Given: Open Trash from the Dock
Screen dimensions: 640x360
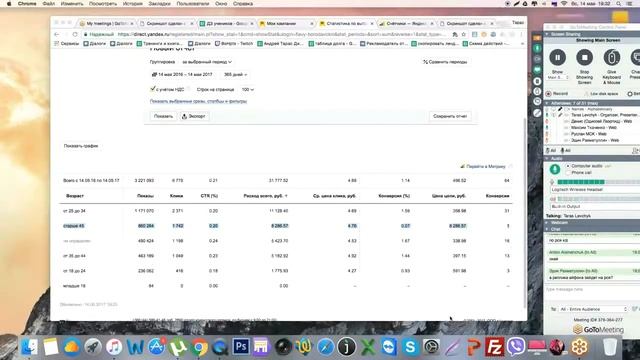Looking at the screenshot, I should (610, 347).
